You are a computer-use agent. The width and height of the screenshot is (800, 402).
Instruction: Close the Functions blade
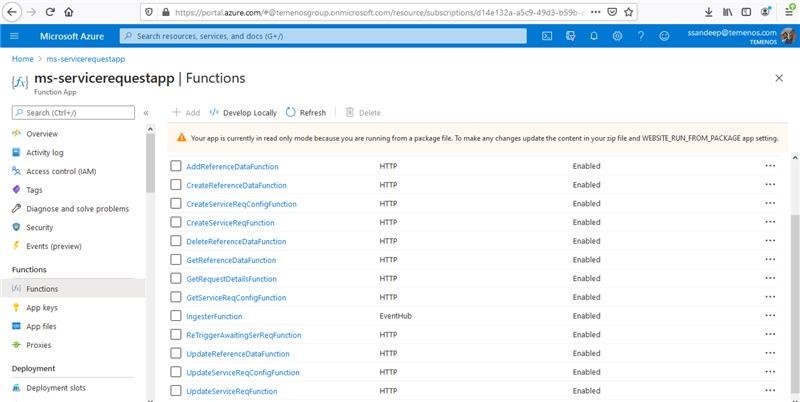pos(779,78)
